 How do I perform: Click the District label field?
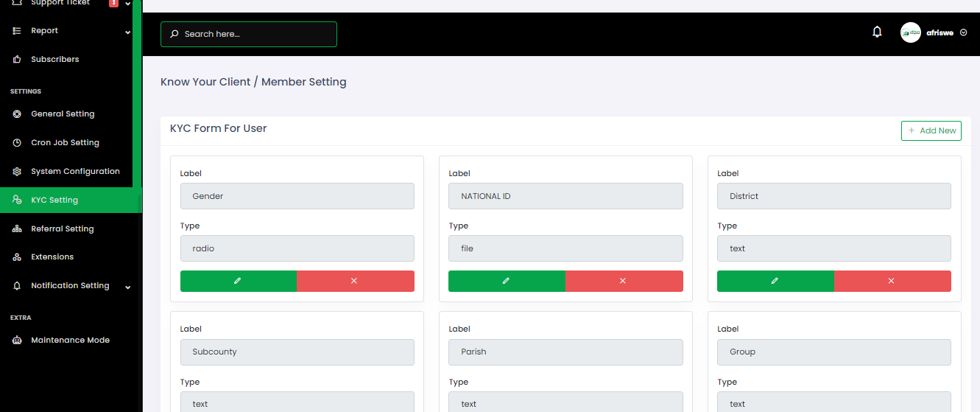(834, 196)
